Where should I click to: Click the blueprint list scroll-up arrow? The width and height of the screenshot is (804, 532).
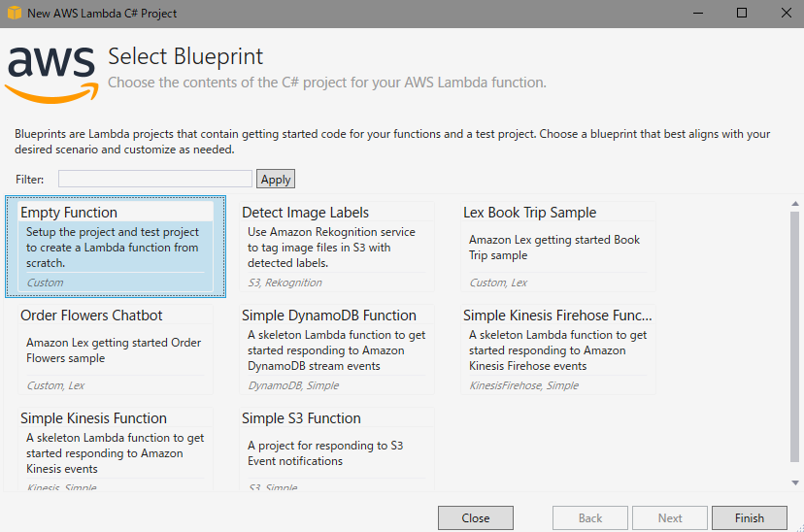coord(795,204)
